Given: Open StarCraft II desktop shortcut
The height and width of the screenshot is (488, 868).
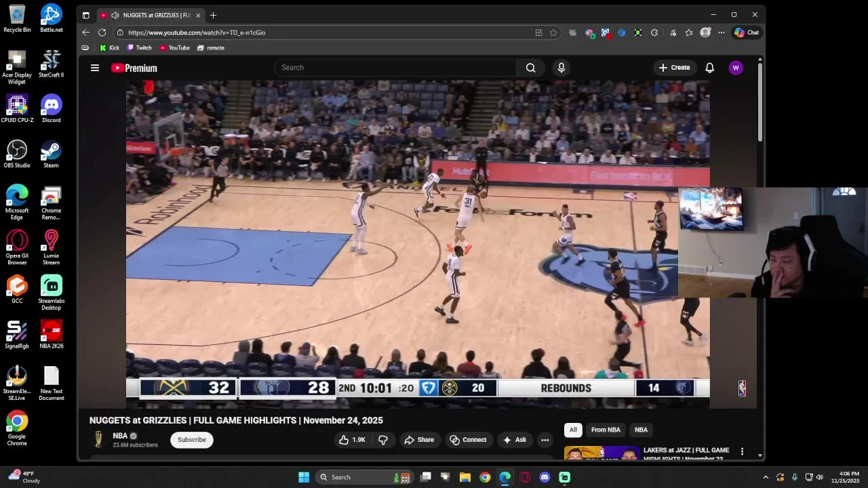Looking at the screenshot, I should coord(51,64).
